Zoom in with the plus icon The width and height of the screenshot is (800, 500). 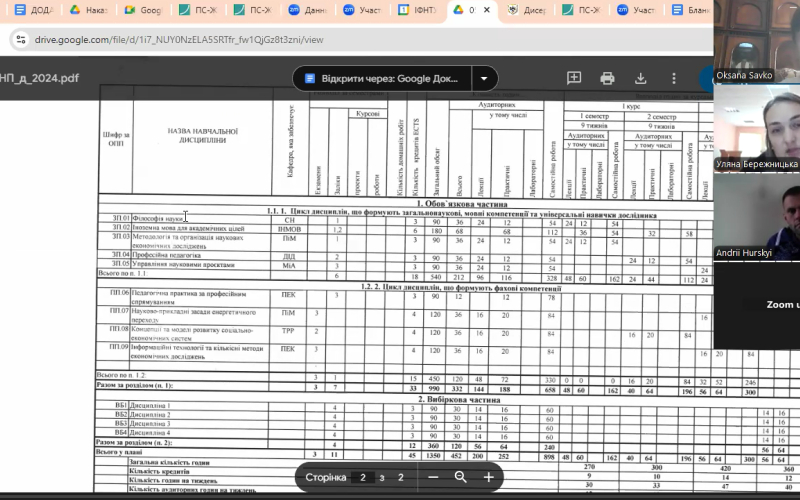488,477
